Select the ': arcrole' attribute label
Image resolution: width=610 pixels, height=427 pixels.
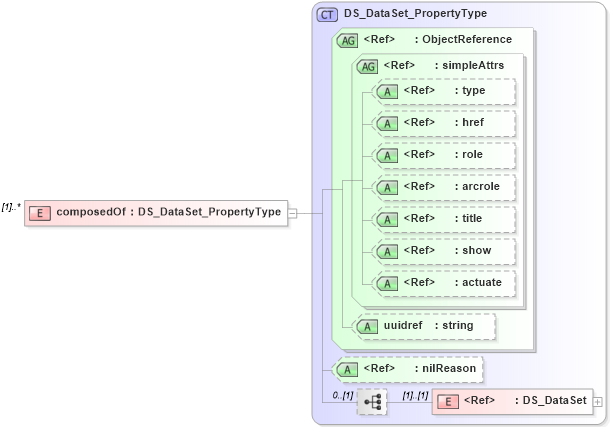[x=477, y=186]
